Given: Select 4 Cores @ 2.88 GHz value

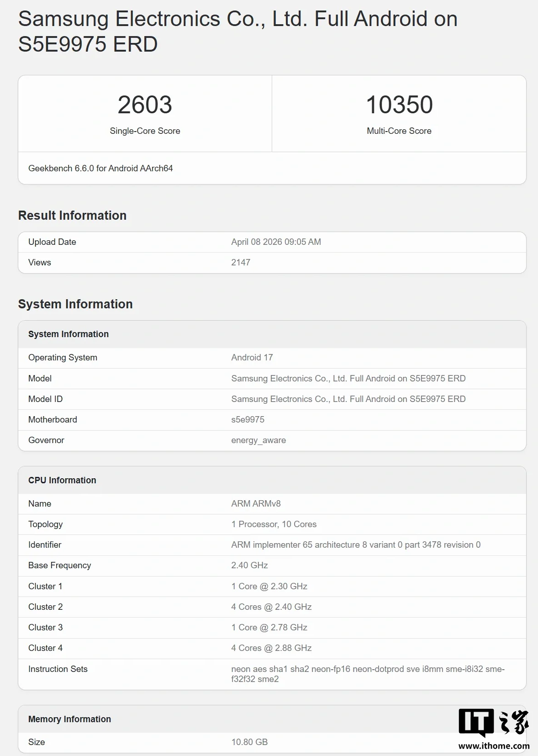Looking at the screenshot, I should coord(271,648).
